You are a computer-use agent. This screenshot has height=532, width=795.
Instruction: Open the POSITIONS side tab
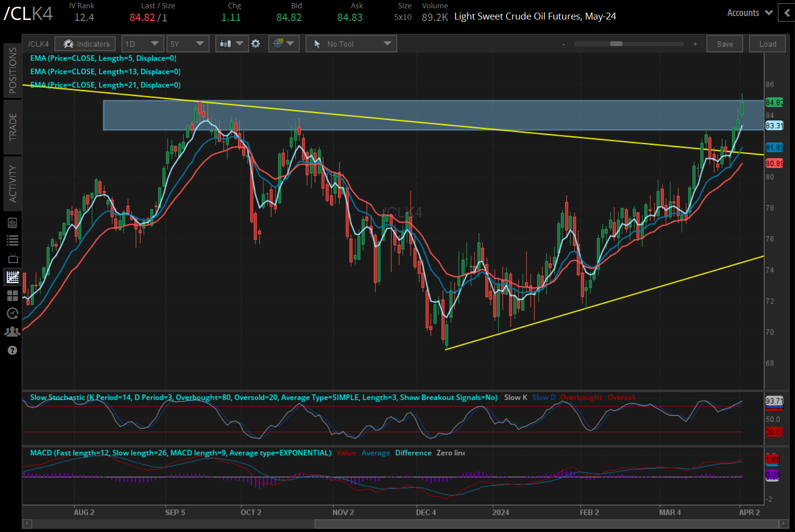pos(13,70)
